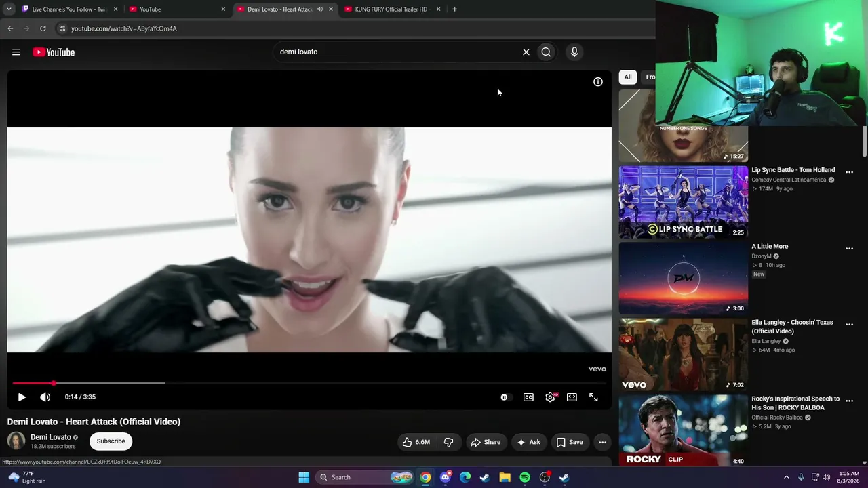
Task: Open options for Ella Langley video
Action: tap(849, 325)
